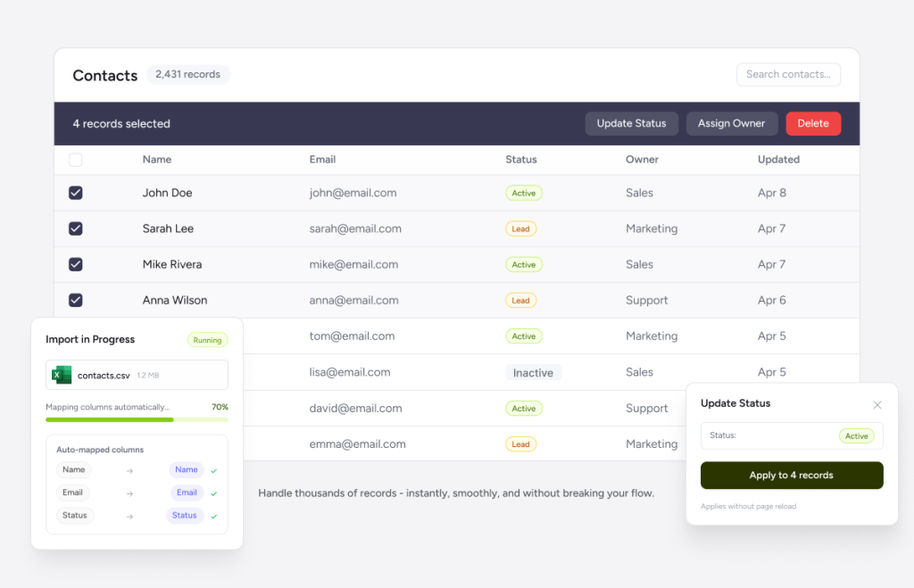Click the Lead badge in Sarah Lee row
The height and width of the screenshot is (588, 914).
520,229
